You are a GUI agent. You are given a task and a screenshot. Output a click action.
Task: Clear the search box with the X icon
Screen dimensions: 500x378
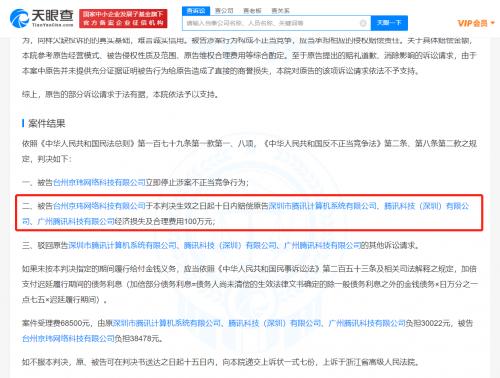pyautogui.click(x=363, y=23)
